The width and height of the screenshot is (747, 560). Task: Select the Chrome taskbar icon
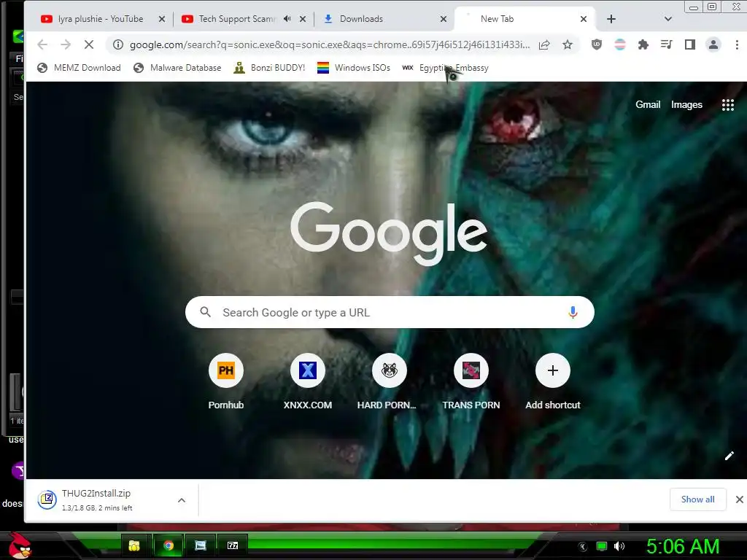[x=169, y=545]
